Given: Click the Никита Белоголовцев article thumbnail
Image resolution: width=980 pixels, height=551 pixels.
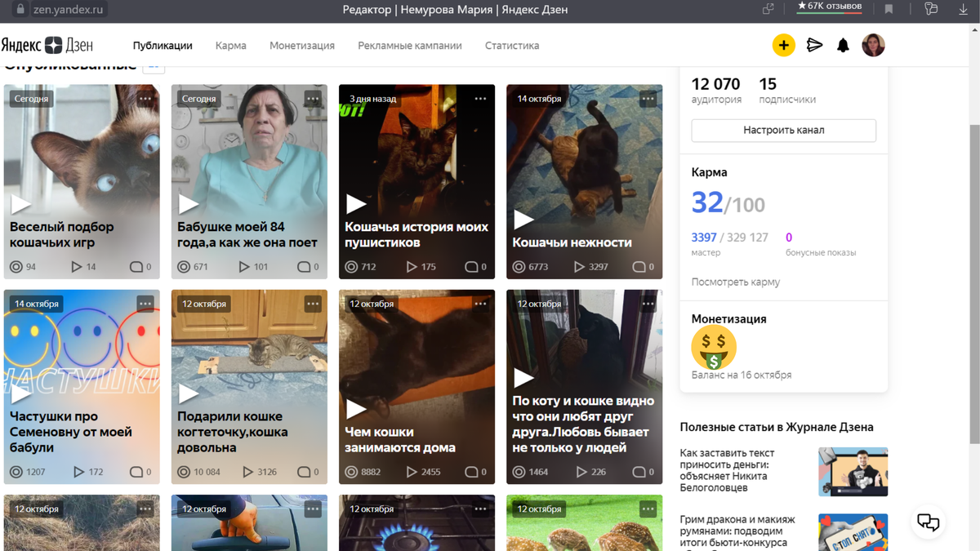Looking at the screenshot, I should coord(853,471).
